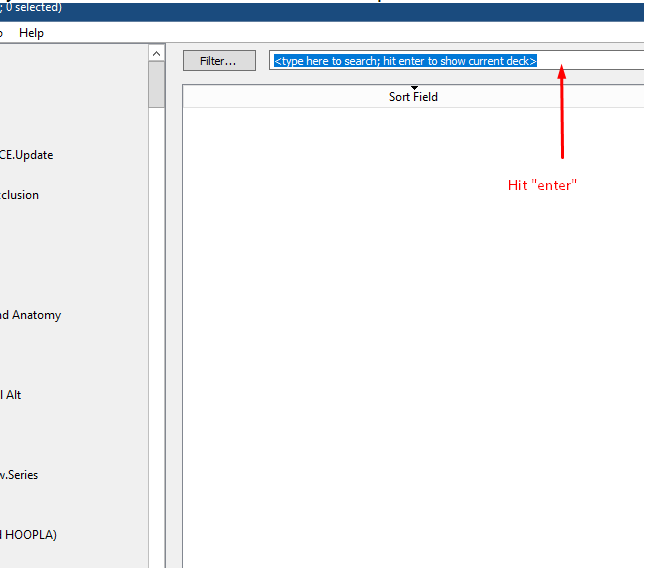Click the red Hit "enter" annotation text
Image resolution: width=648 pixels, height=568 pixels.
(x=542, y=185)
